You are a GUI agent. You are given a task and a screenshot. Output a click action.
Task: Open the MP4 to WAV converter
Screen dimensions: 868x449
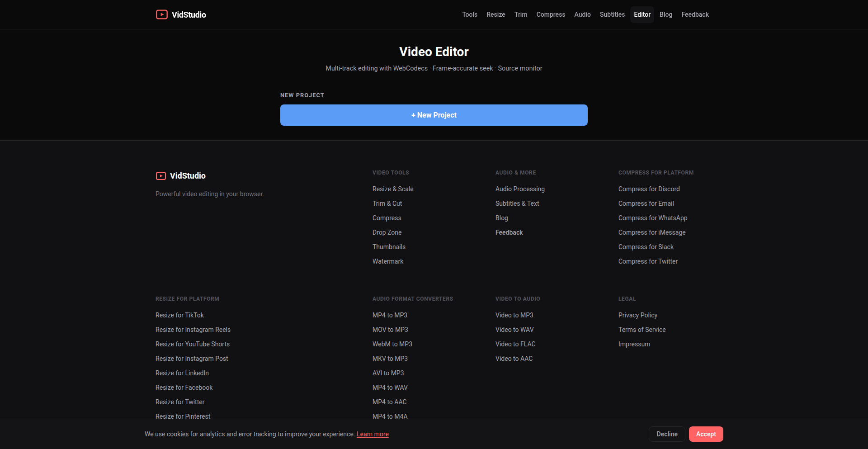click(x=390, y=388)
